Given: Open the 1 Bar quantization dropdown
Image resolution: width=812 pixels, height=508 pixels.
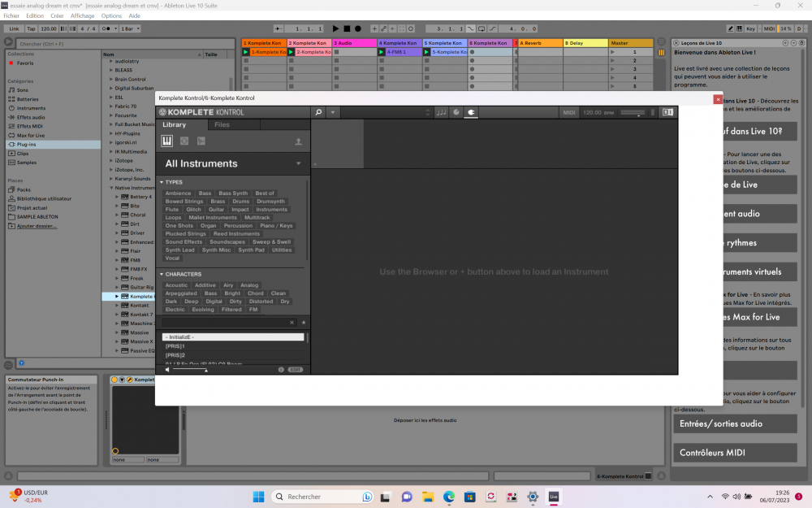Looking at the screenshot, I should (130, 28).
